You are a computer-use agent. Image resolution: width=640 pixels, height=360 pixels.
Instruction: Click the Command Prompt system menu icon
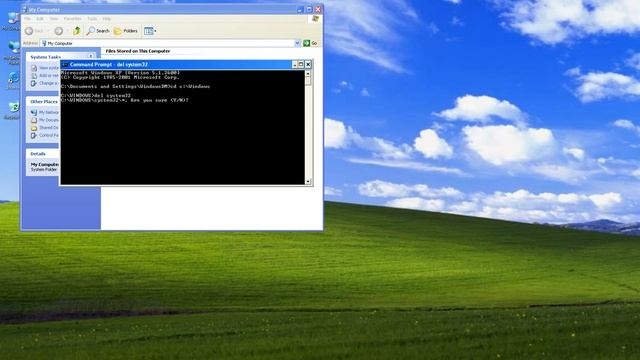pyautogui.click(x=65, y=64)
